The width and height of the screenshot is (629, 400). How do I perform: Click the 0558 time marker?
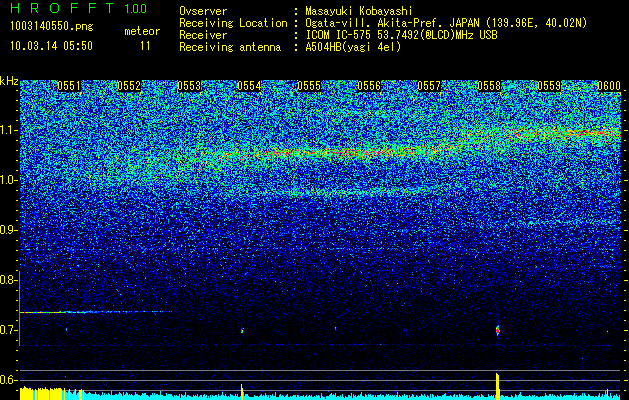pos(489,86)
